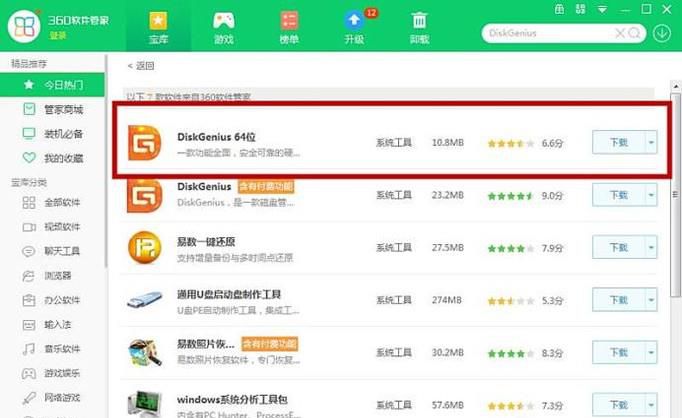
Task: Click the 登录 link
Action: click(58, 36)
